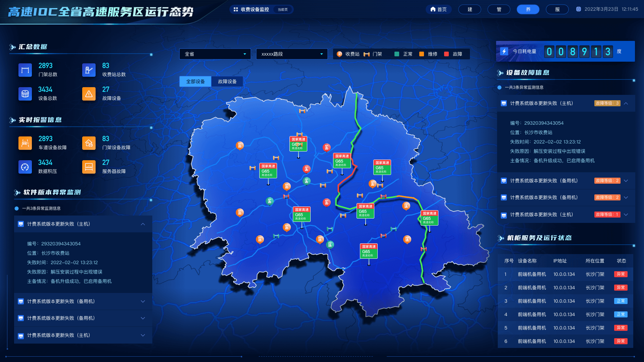Open the 全省 province dropdown
The width and height of the screenshot is (644, 362).
[215, 54]
